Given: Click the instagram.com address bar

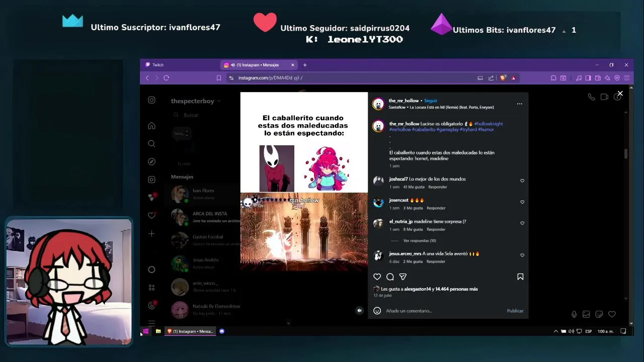Looking at the screenshot, I should coord(352,78).
